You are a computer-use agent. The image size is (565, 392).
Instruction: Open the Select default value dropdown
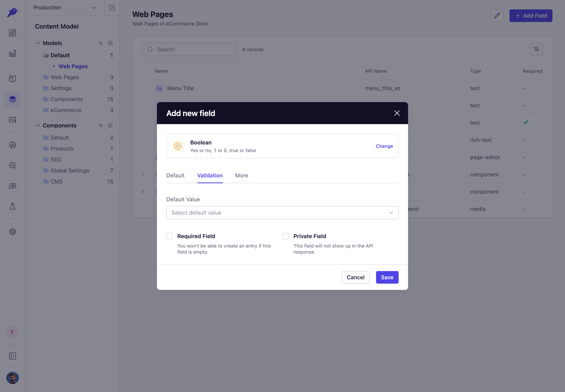[x=282, y=213]
